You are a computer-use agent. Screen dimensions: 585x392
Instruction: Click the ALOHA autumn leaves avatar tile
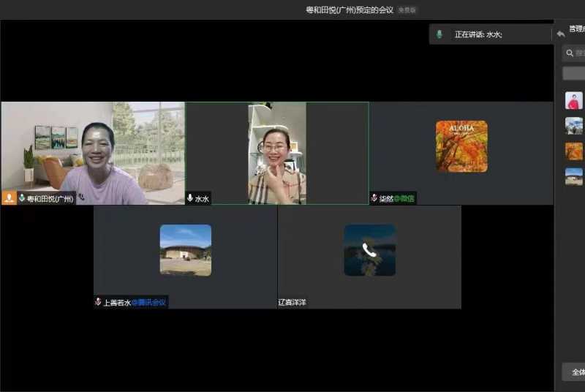pyautogui.click(x=461, y=146)
